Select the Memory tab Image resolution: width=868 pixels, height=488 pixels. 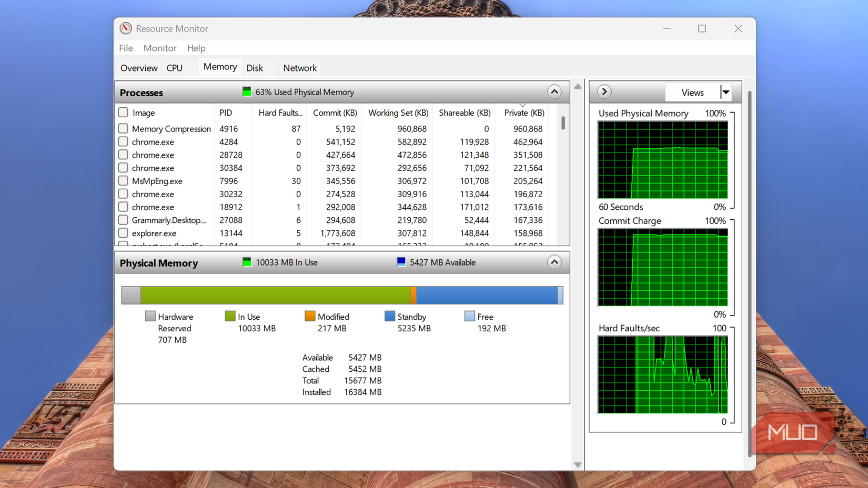220,67
